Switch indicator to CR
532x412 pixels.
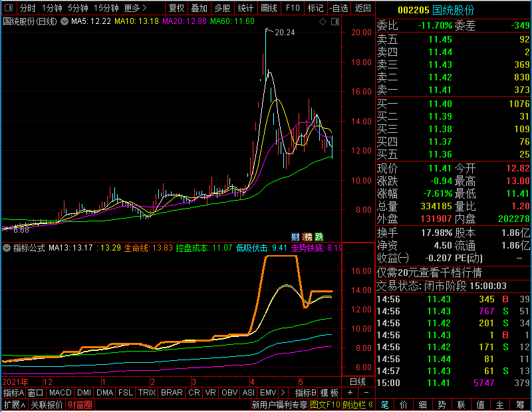pos(194,393)
